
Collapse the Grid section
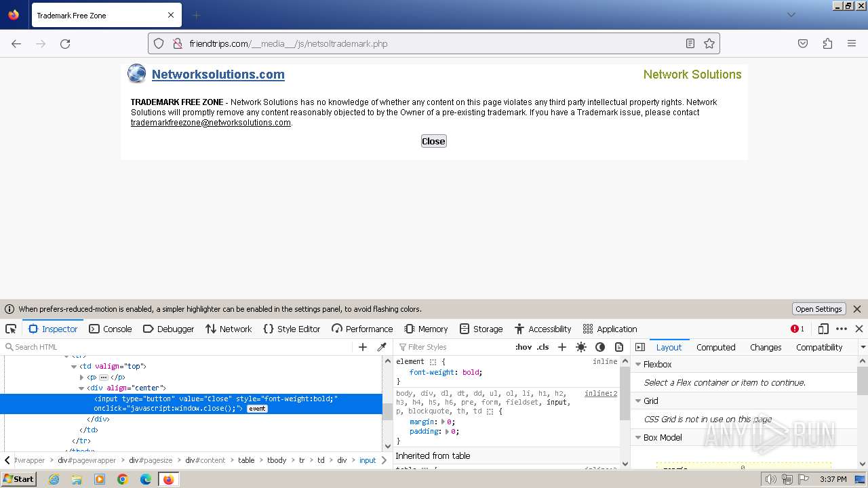coord(638,401)
